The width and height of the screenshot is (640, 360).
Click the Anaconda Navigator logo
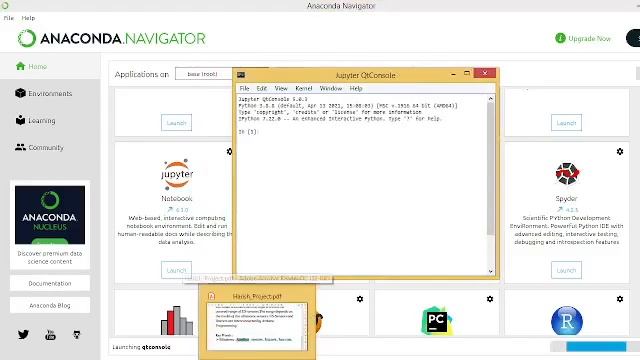(111, 39)
